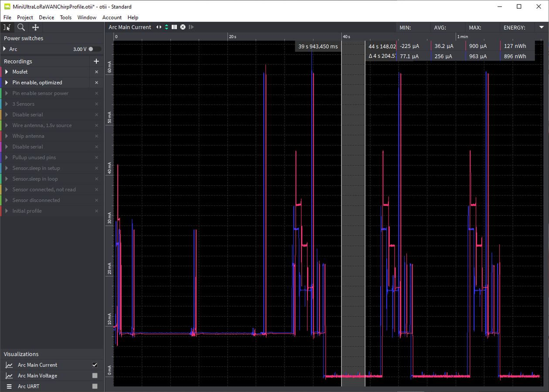Choose the pan move tool

click(35, 27)
